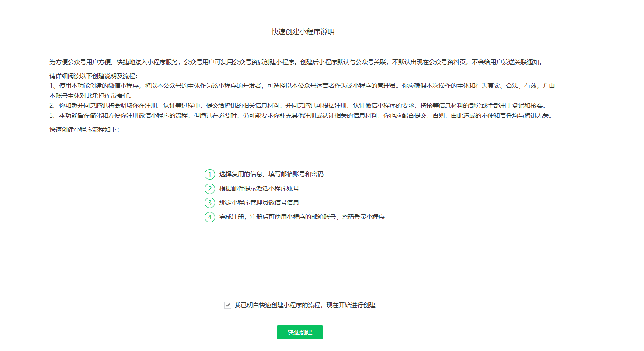The width and height of the screenshot is (644, 351).
Task: Click the step 1 circle icon
Action: tap(210, 174)
